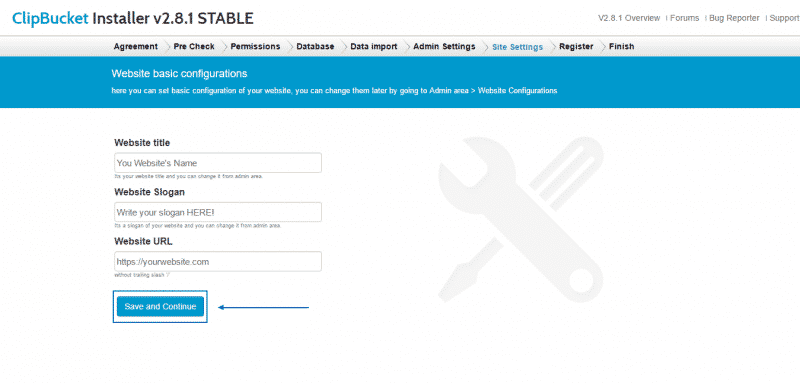Select the Site Settings step
Viewport: 800px width, 383px height.
[x=517, y=47]
